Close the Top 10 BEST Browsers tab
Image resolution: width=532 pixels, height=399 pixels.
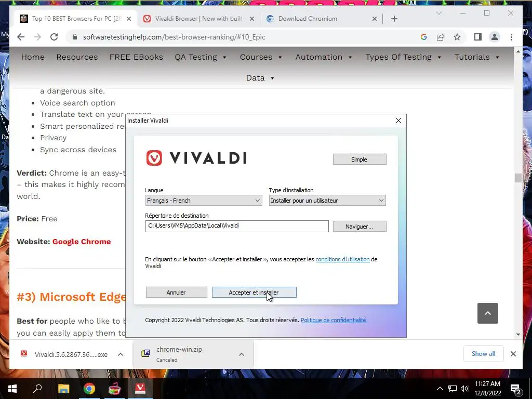pyautogui.click(x=129, y=19)
